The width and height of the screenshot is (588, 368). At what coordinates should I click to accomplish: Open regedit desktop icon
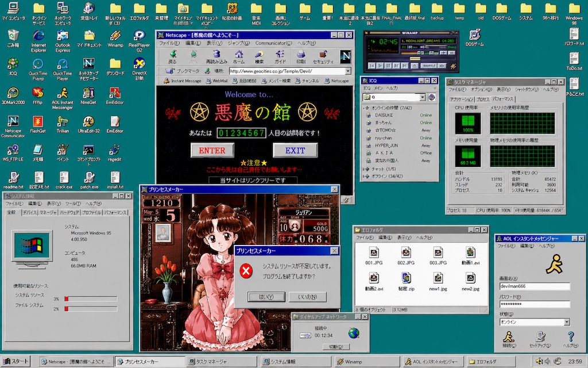coord(114,153)
